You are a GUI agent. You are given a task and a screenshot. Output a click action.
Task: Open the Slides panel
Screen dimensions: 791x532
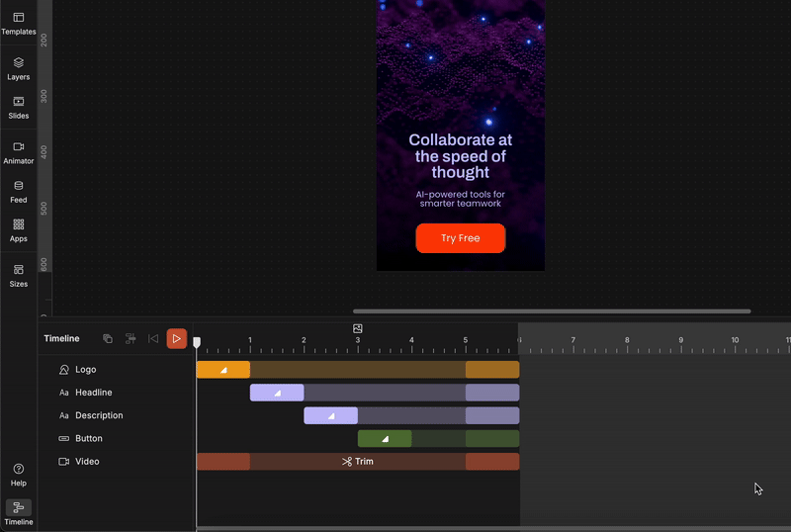point(18,107)
